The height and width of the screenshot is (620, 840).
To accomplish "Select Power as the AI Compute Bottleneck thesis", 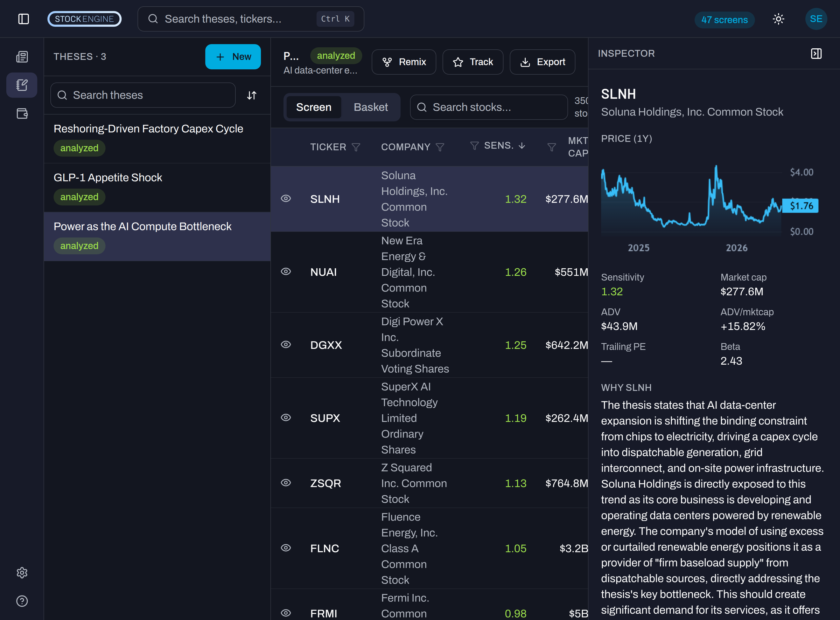I will (157, 236).
